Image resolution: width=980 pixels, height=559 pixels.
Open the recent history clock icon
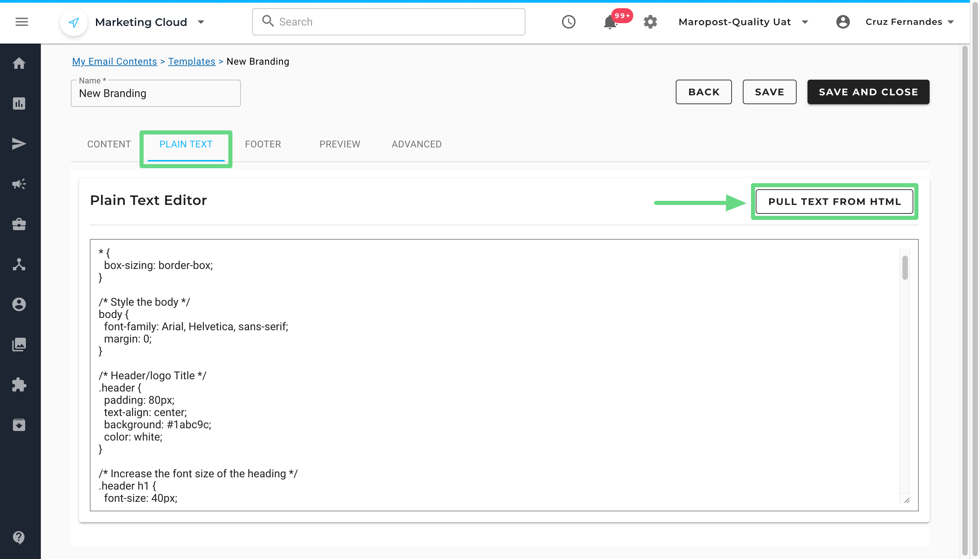[x=568, y=22]
